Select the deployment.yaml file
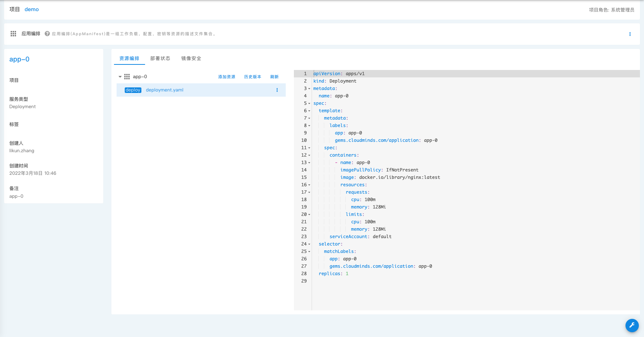This screenshot has height=337, width=644. tap(164, 90)
